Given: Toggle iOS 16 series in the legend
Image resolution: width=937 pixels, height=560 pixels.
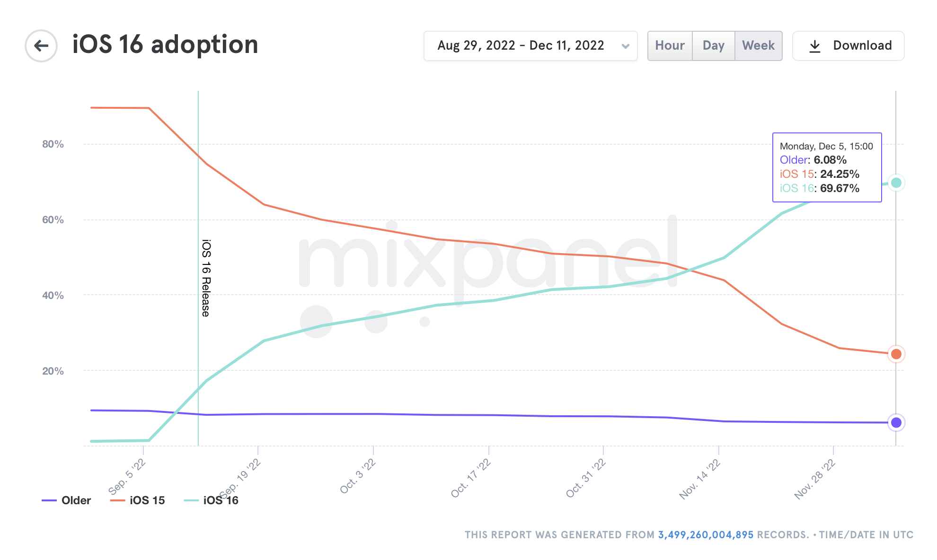Looking at the screenshot, I should 221,500.
